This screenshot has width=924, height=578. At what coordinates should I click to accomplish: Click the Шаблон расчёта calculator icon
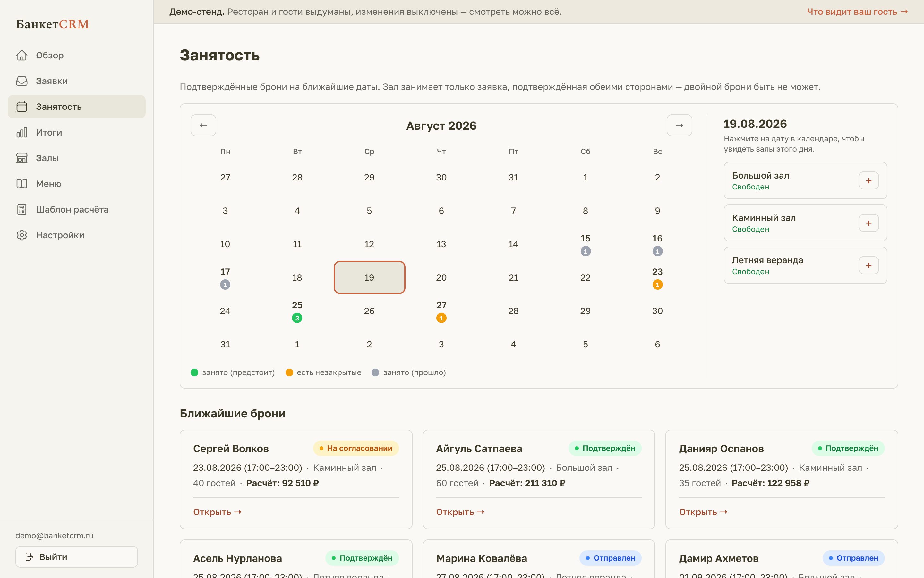[x=22, y=209]
